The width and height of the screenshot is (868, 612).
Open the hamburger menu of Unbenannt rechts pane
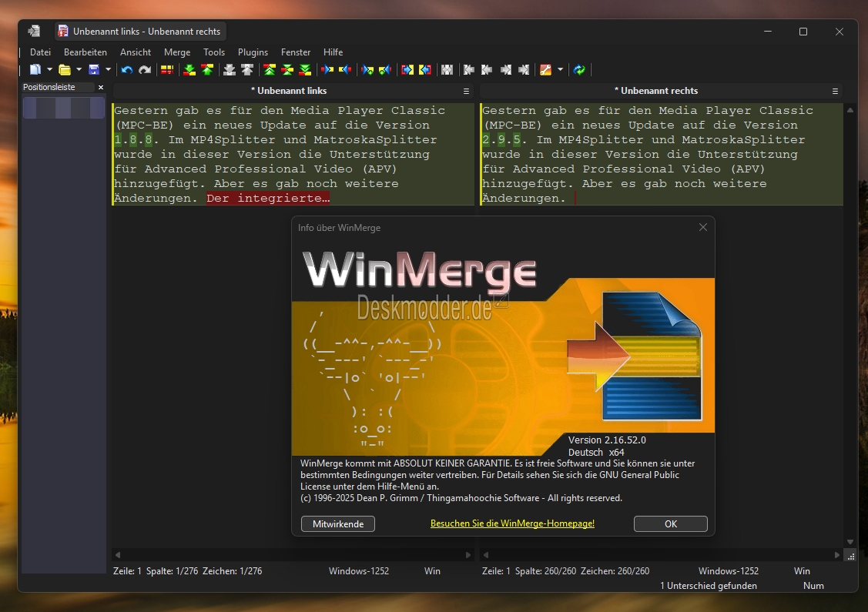click(x=835, y=91)
